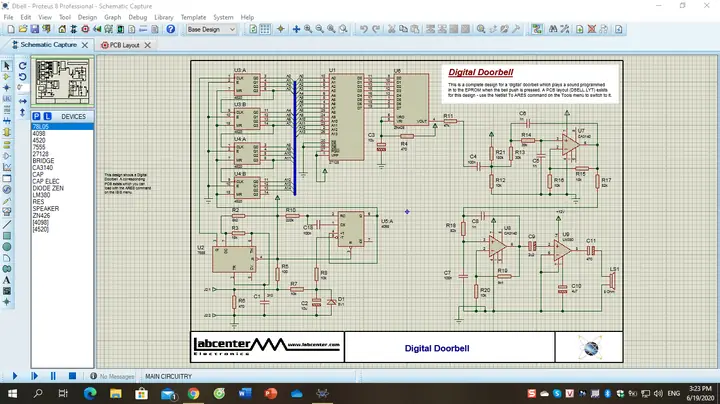
Task: Toggle the Wire Autorouter icon
Action: [537, 29]
